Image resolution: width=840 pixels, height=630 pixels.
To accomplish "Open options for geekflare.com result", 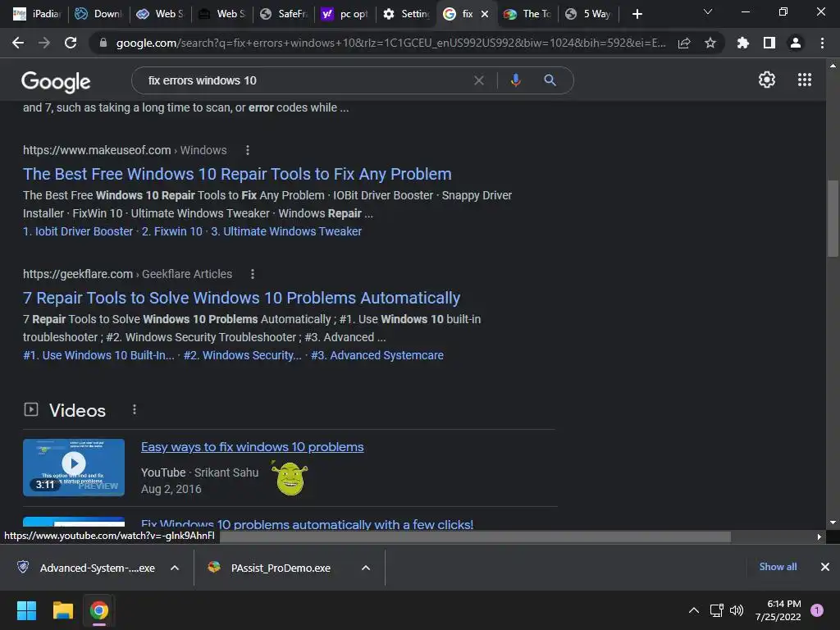I will point(253,274).
